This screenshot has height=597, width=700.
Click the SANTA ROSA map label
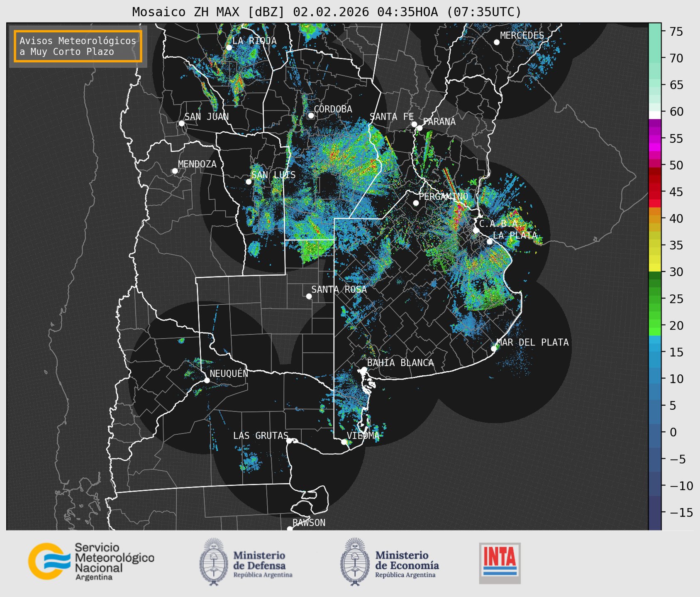coord(339,289)
